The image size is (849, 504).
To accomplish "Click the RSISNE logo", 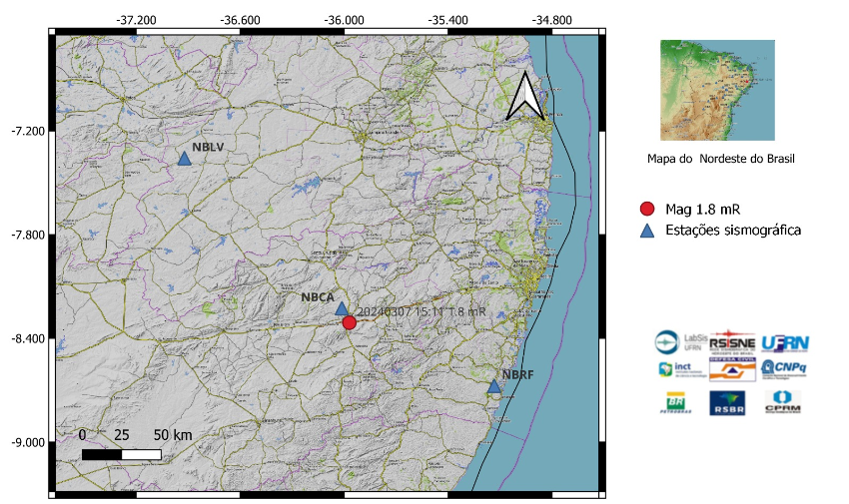I will pos(730,341).
